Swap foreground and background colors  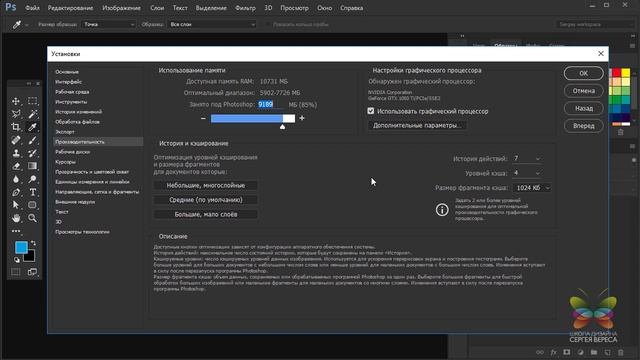coord(33,243)
